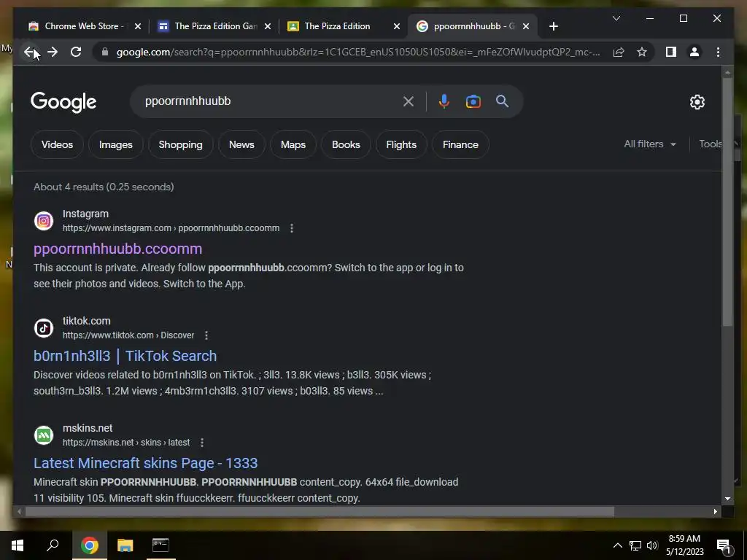The height and width of the screenshot is (560, 747).
Task: Expand All filters dropdown
Action: [650, 144]
